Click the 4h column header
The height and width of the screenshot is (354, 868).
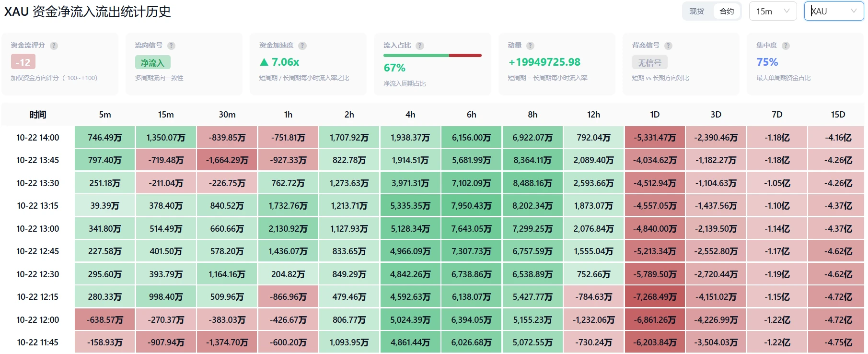[410, 115]
